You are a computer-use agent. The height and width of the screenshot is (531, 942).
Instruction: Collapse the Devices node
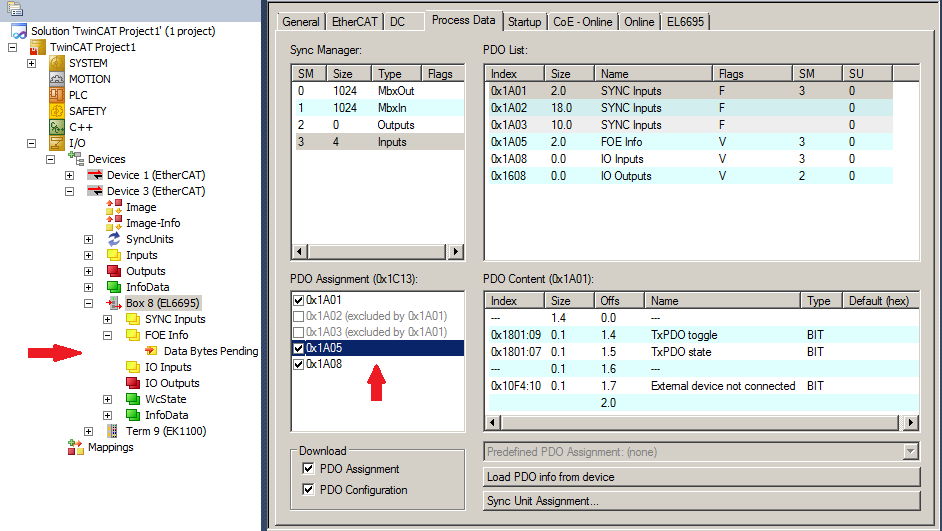pyautogui.click(x=50, y=159)
